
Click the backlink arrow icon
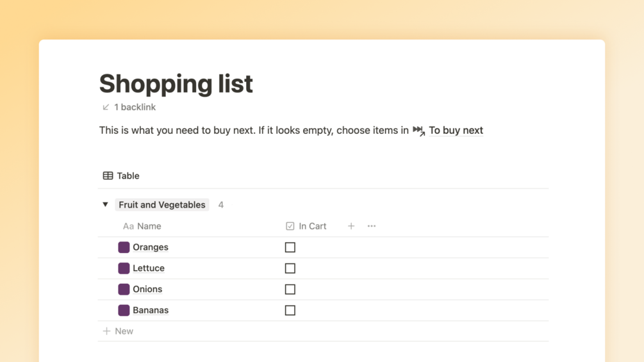pyautogui.click(x=106, y=107)
